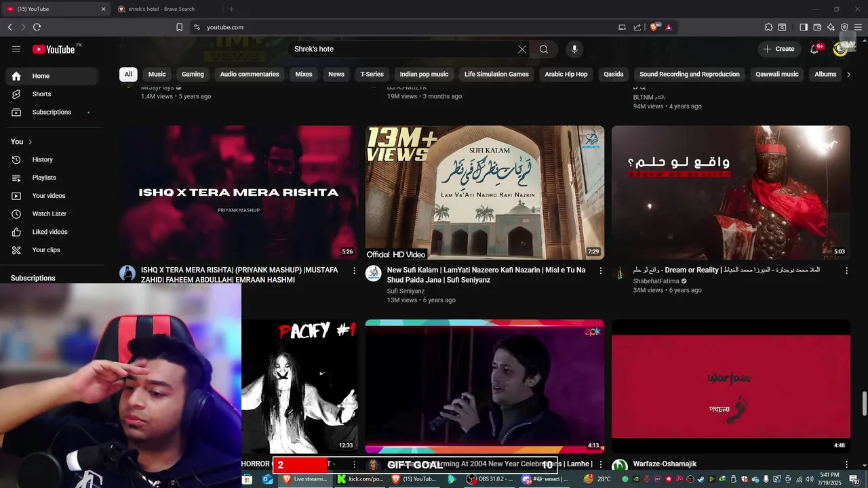
Task: Open the ShabehatFatima channel link
Action: [x=657, y=281]
